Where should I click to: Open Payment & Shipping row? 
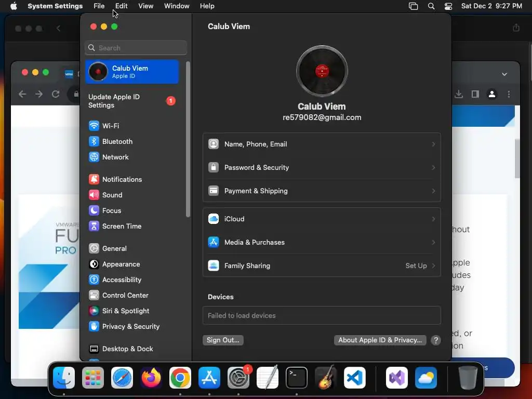tap(322, 191)
